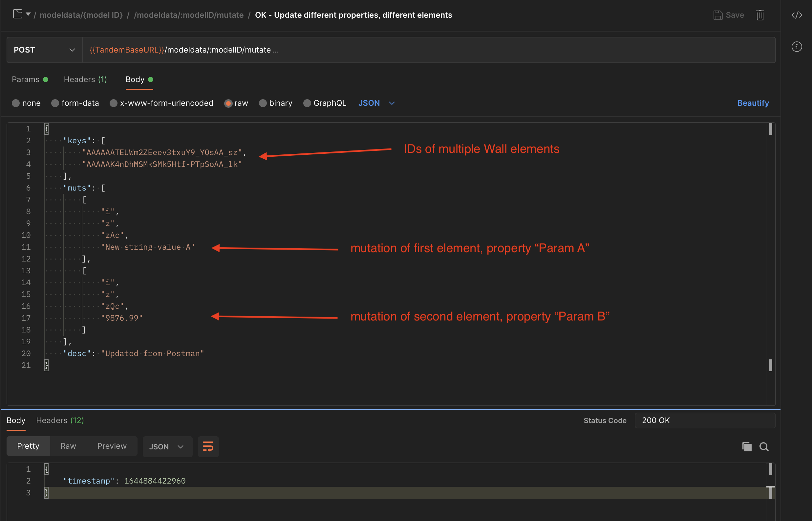Open the /modeldata/:modelID/mutate breadcrumb
This screenshot has width=812, height=521.
(188, 15)
